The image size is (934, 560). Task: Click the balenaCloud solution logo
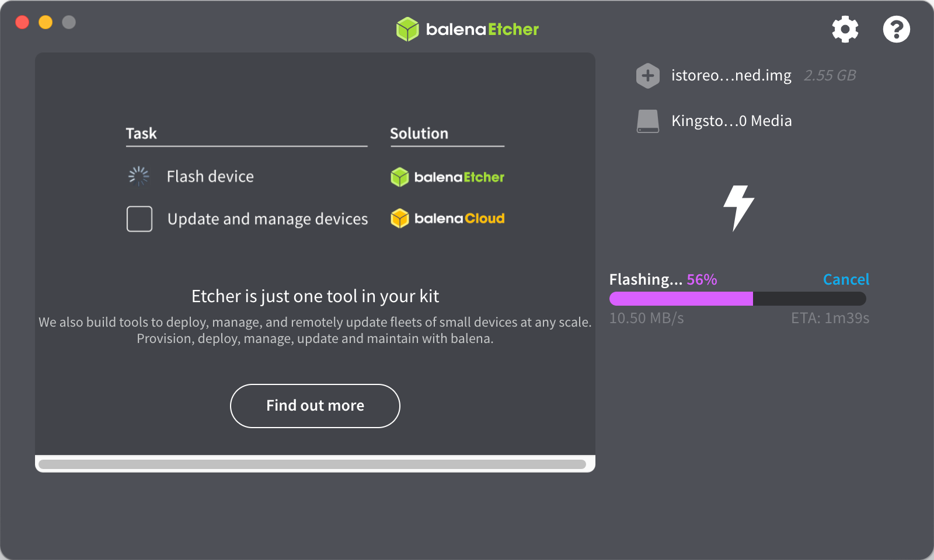447,219
